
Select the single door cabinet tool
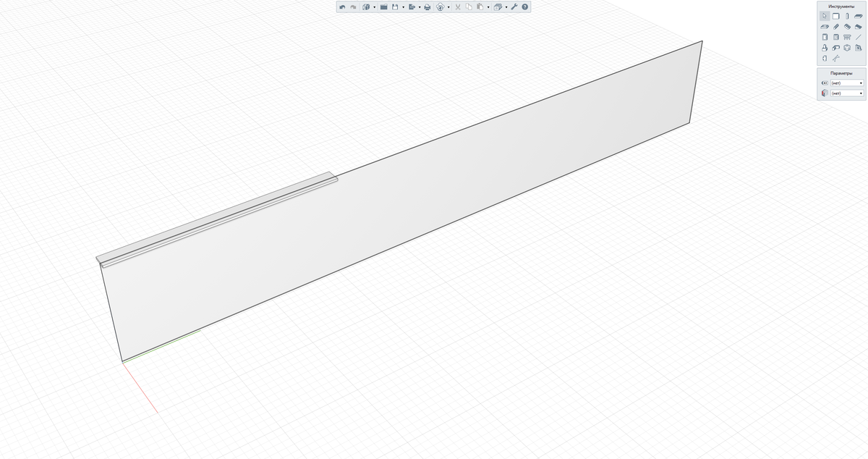coord(825,37)
